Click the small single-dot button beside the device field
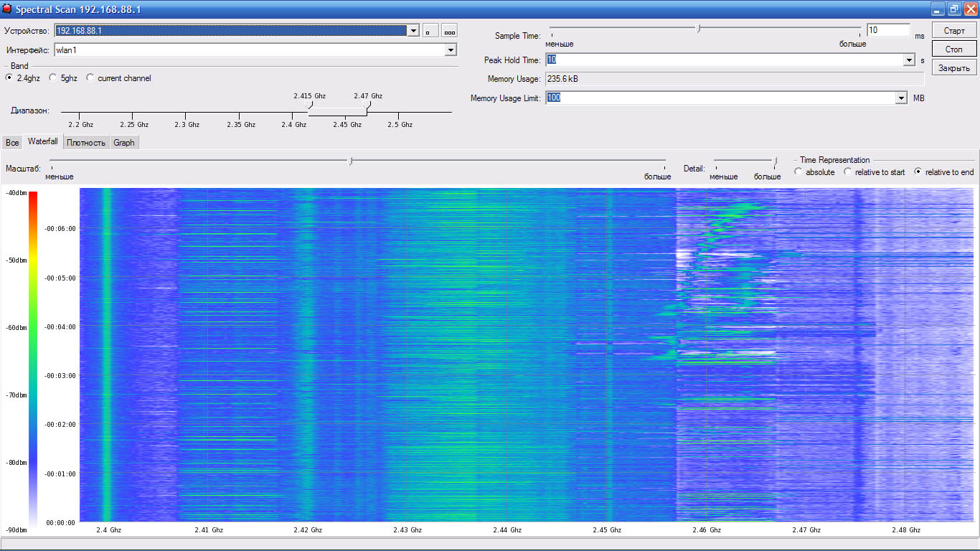The height and width of the screenshot is (551, 980). tap(430, 31)
